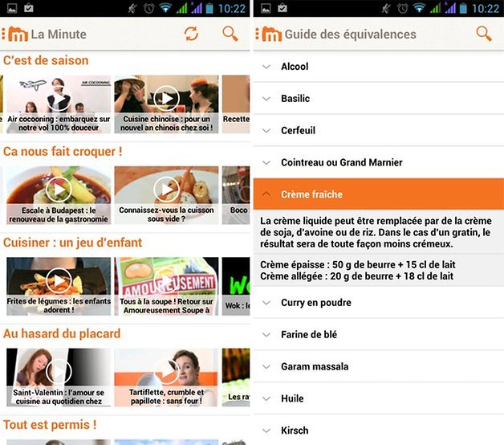Tap the 'Connaissez-vous la cuisson sous vide ?' caption
The width and height of the screenshot is (504, 445).
pyautogui.click(x=166, y=214)
